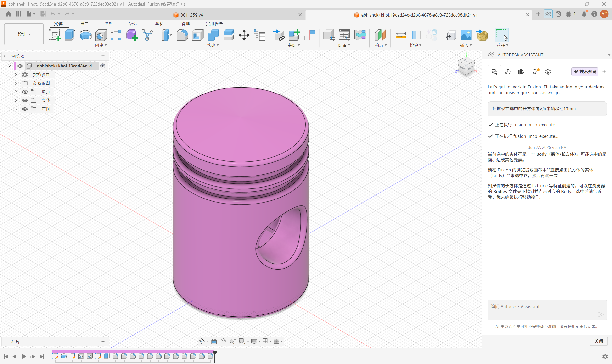Select the Offset Plane construct tool
This screenshot has width=612, height=364.
380,35
